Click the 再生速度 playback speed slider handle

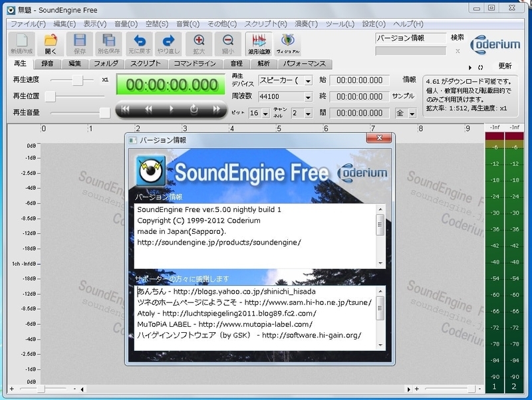(x=77, y=80)
